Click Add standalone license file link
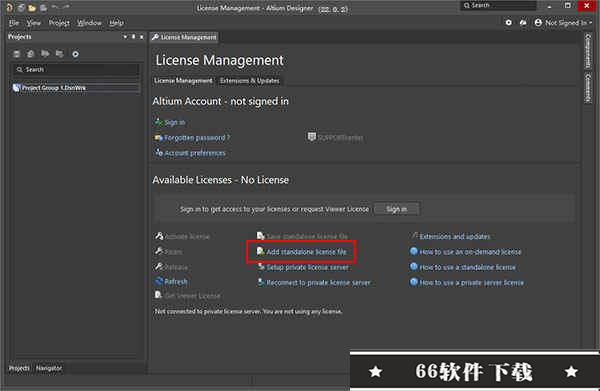The height and width of the screenshot is (391, 600). [302, 252]
